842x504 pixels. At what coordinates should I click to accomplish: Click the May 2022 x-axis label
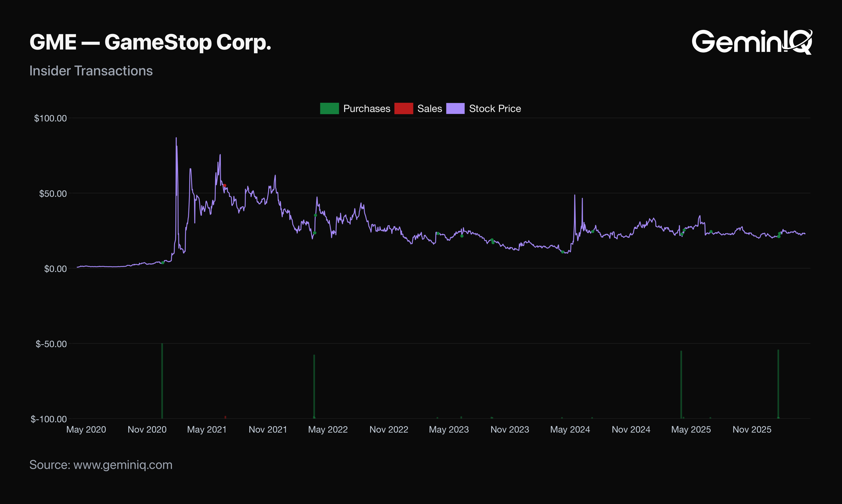[x=328, y=430]
